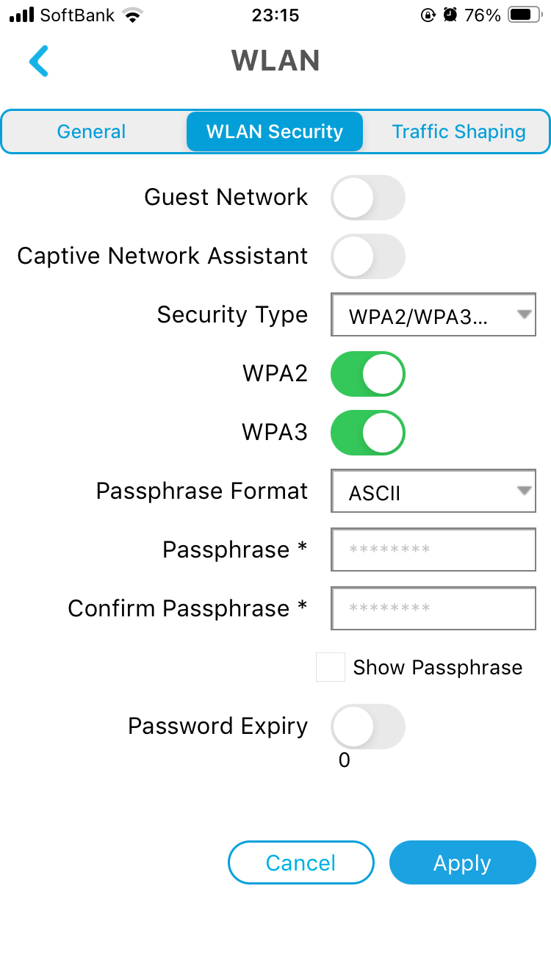Switch to the General tab
Image resolution: width=551 pixels, height=980 pixels.
(92, 131)
